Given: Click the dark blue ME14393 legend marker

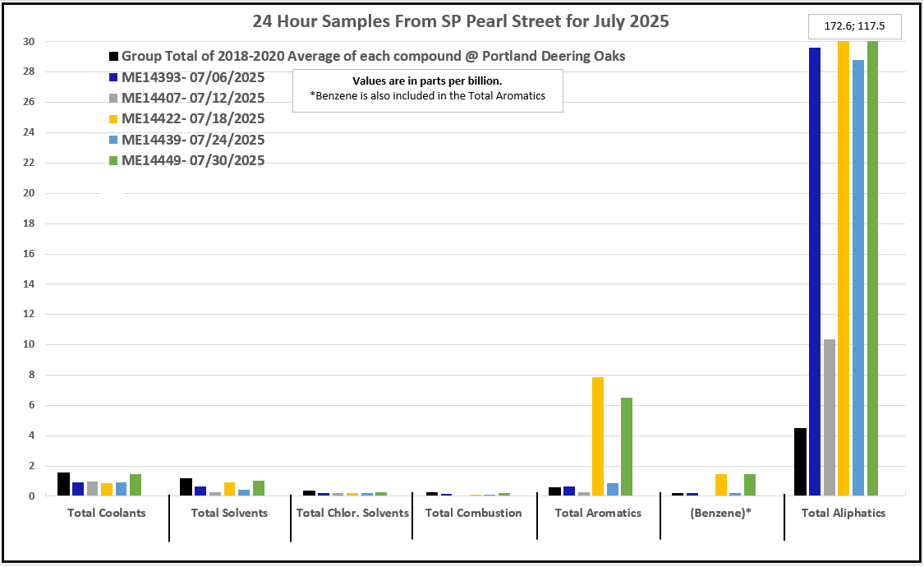Looking at the screenshot, I should coord(114,77).
